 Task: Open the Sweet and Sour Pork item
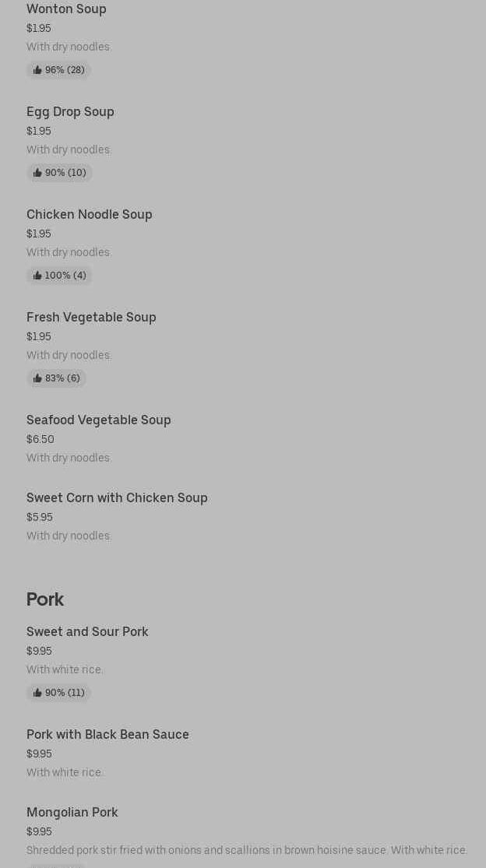[x=87, y=631]
